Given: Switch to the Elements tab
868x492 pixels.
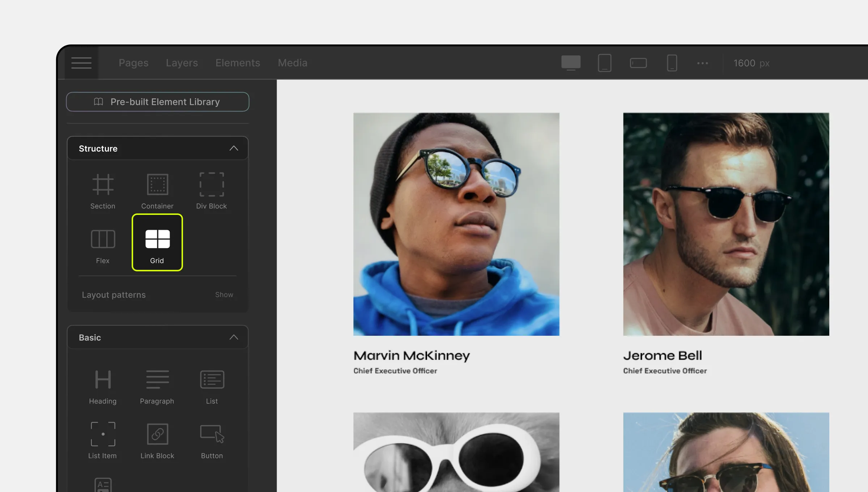Looking at the screenshot, I should [237, 63].
